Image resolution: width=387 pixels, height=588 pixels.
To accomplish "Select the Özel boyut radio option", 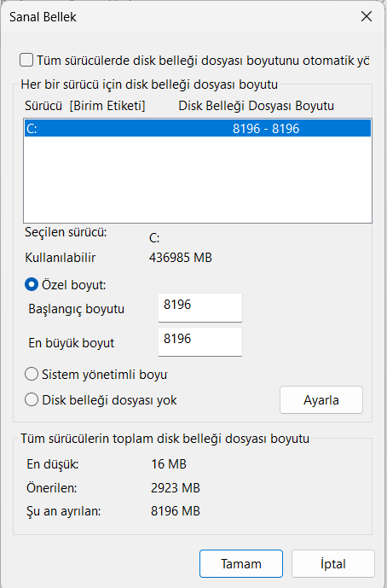I will (32, 285).
